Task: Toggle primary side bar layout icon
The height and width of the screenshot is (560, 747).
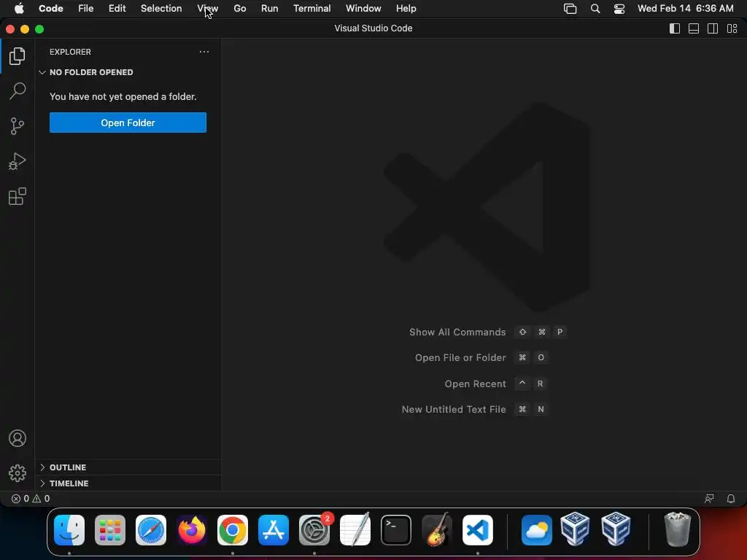Action: (675, 28)
